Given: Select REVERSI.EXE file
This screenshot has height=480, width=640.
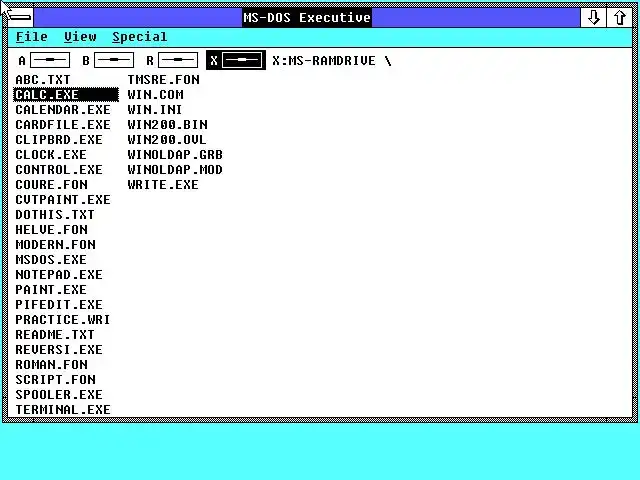Looking at the screenshot, I should point(59,350).
